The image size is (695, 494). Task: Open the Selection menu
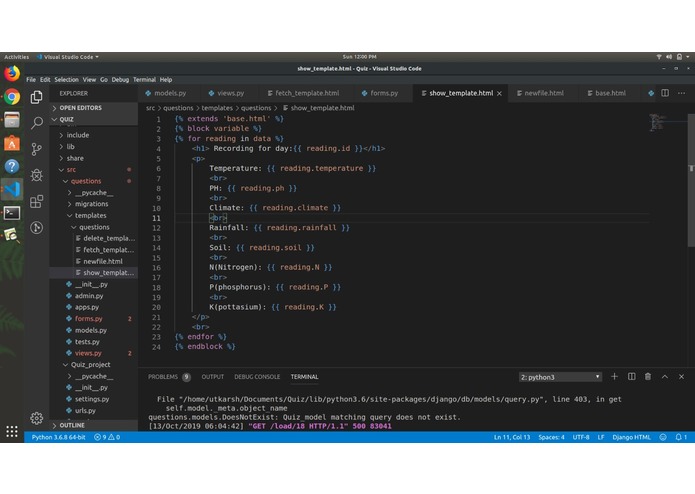click(x=66, y=80)
